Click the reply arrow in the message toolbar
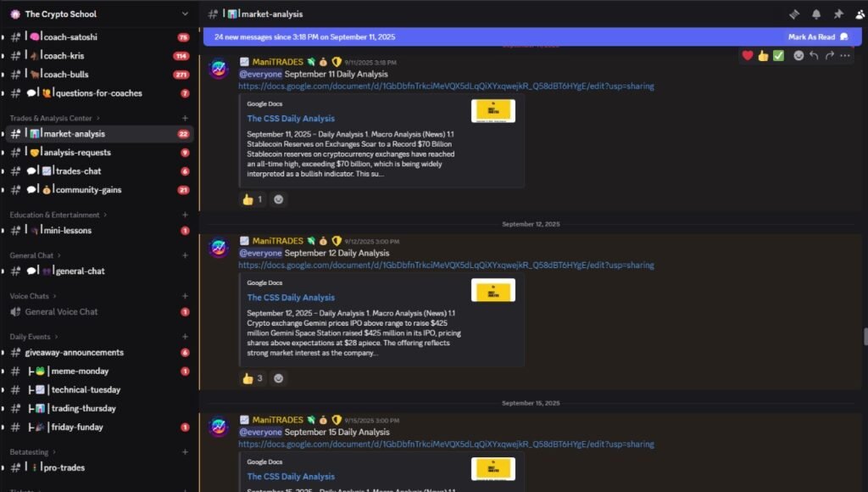Viewport: 868px width, 492px height. [x=814, y=55]
